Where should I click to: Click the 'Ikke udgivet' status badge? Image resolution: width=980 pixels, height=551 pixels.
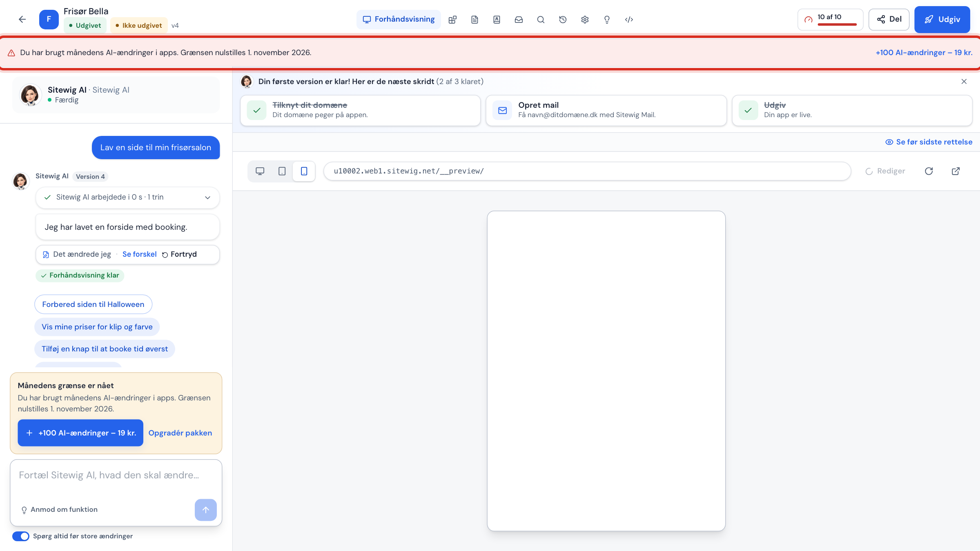139,25
